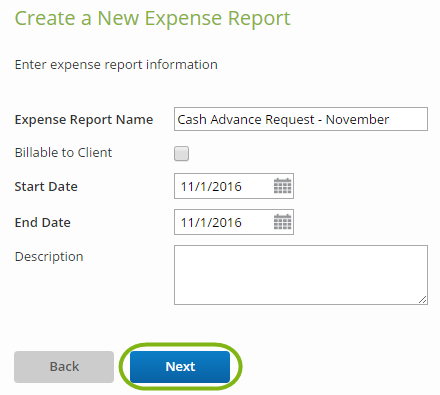Go back with the Back button
The width and height of the screenshot is (440, 395).
64,367
